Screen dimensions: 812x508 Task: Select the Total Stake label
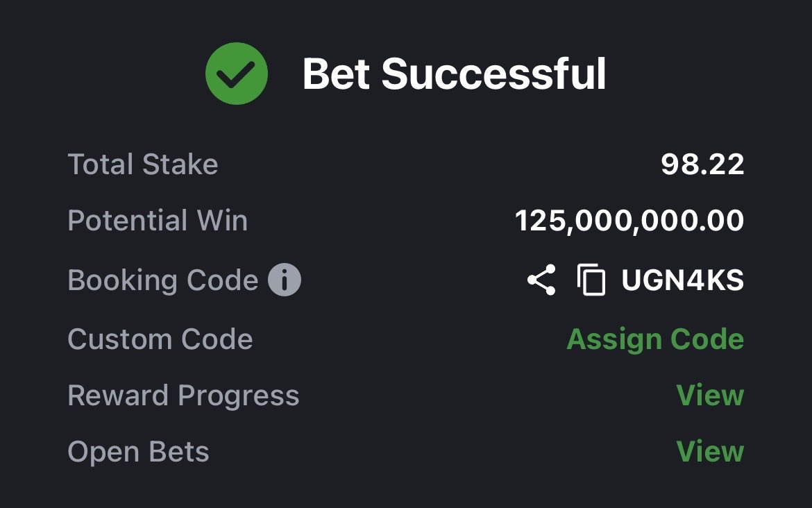pos(143,164)
